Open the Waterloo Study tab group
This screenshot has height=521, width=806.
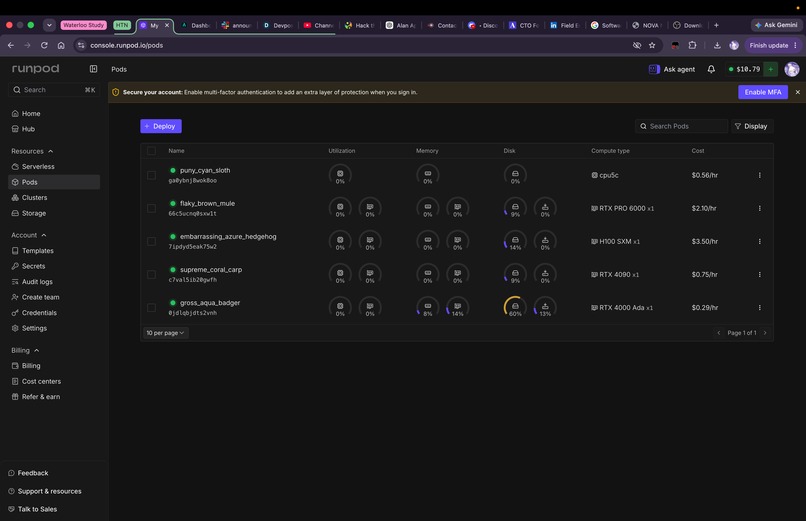pos(83,25)
